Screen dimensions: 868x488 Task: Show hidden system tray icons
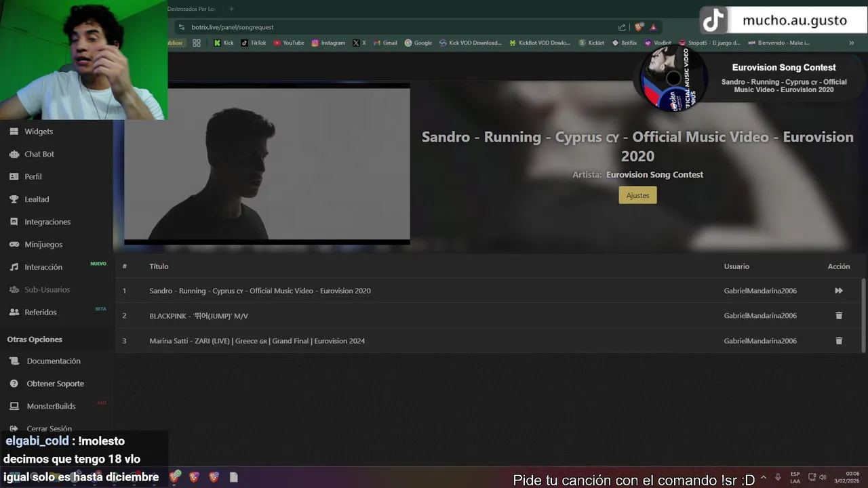(764, 477)
